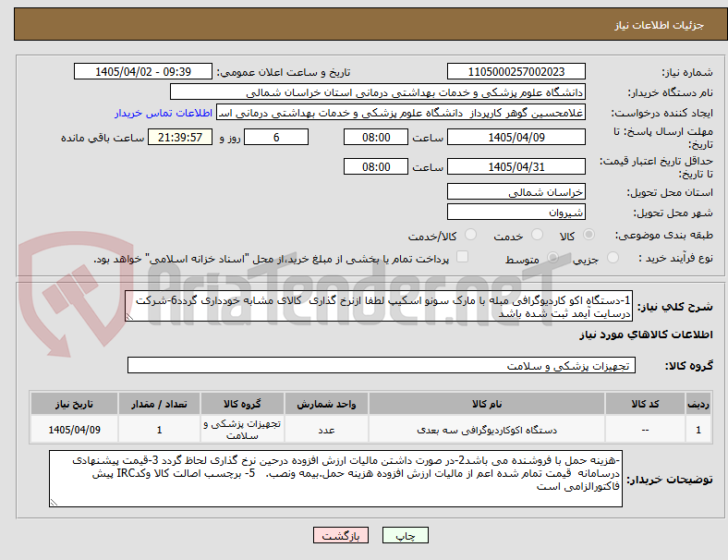Click the نام کالا column header

pyautogui.click(x=487, y=404)
